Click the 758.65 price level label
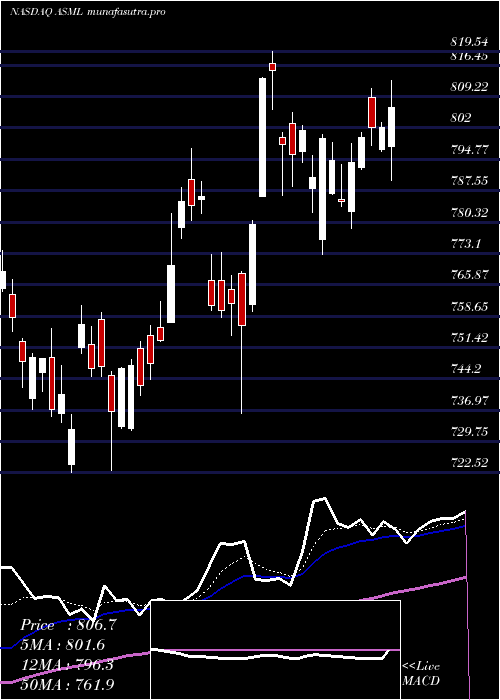 [x=469, y=306]
